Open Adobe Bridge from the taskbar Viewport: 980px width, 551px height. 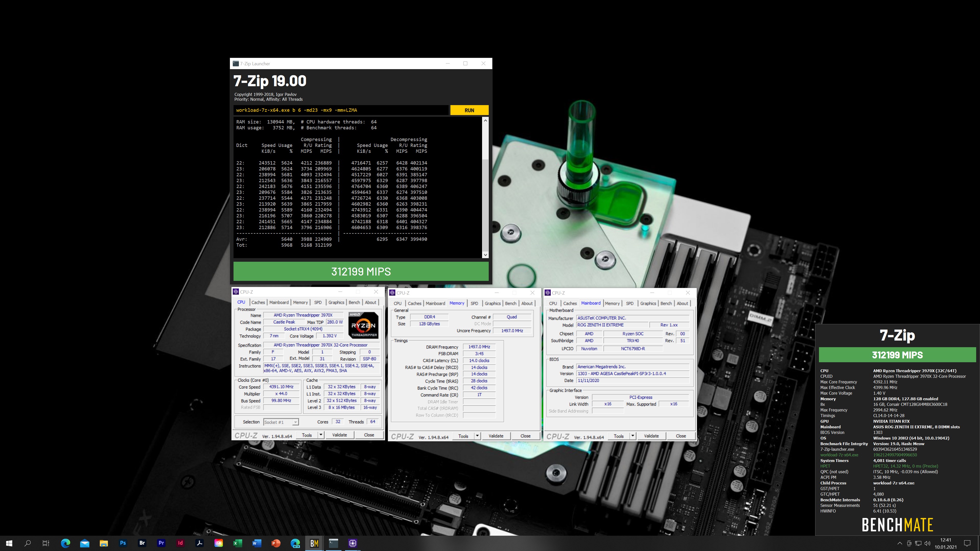coord(142,543)
